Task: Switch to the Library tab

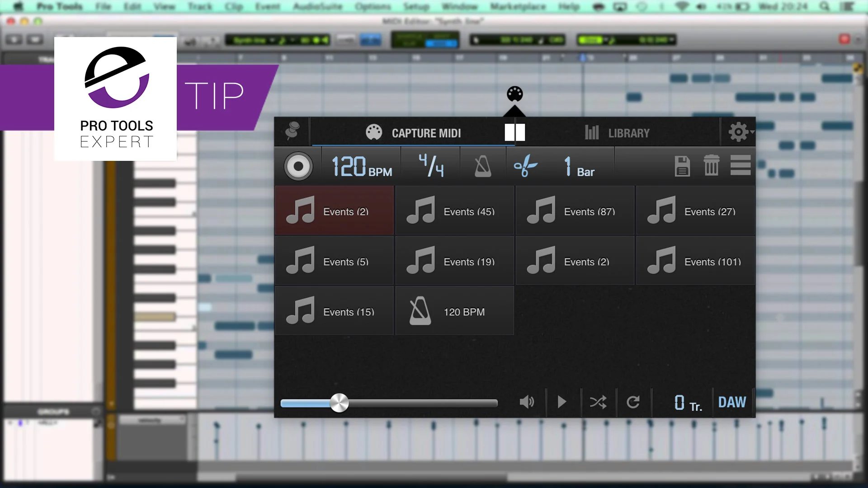Action: (617, 133)
